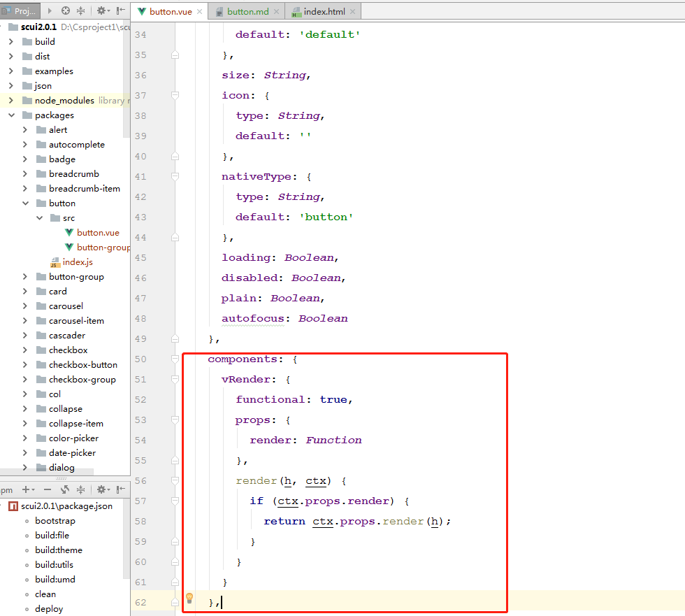Fold the nativeType block at line 41

coord(175,176)
